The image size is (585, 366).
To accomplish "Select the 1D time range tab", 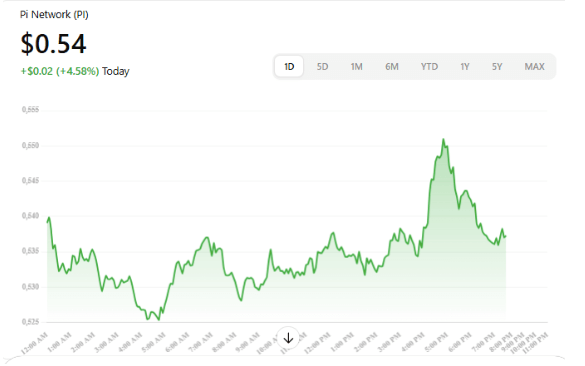I will tap(289, 67).
